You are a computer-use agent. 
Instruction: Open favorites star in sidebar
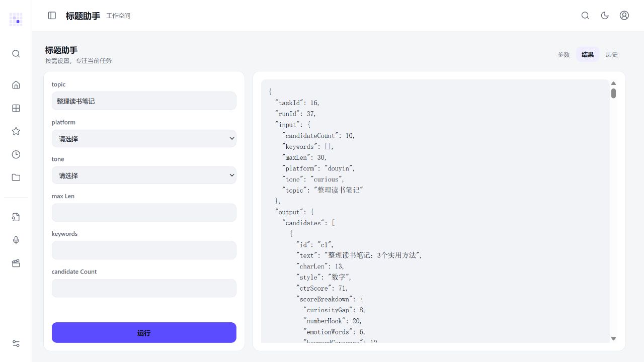point(16,131)
